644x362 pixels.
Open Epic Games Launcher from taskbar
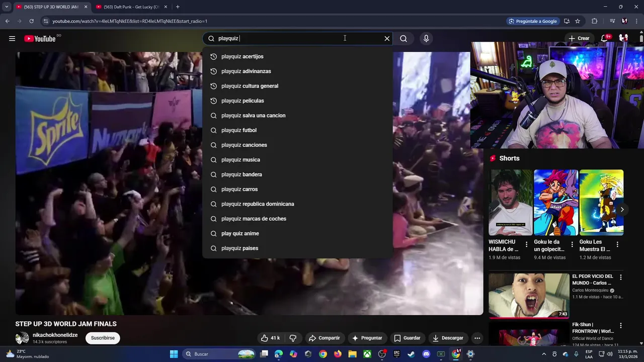(x=396, y=354)
